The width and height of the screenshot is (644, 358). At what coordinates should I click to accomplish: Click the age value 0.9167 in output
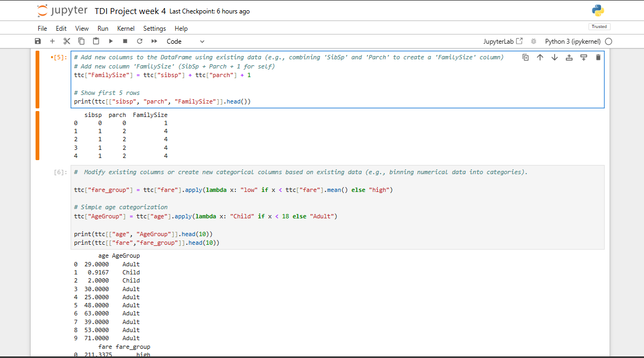(x=98, y=272)
